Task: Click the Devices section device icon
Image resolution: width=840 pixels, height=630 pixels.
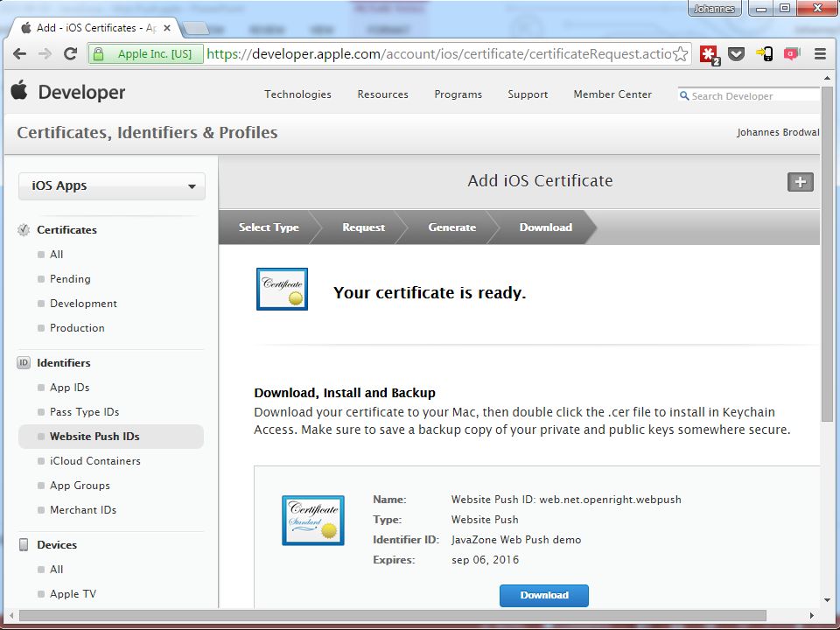Action: (x=24, y=545)
